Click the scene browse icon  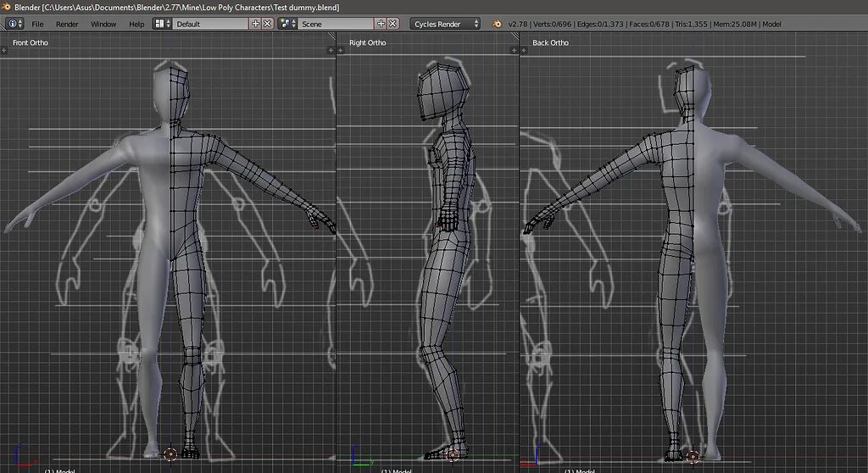pos(287,24)
